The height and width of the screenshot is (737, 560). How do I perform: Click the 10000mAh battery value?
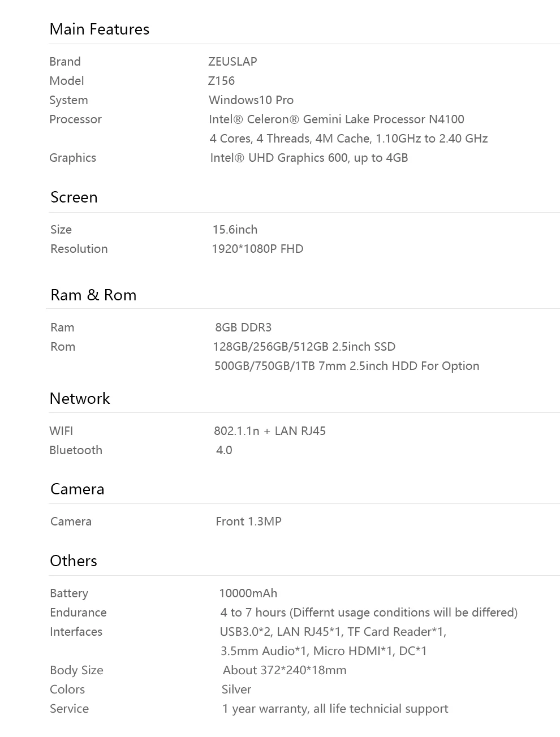click(248, 593)
